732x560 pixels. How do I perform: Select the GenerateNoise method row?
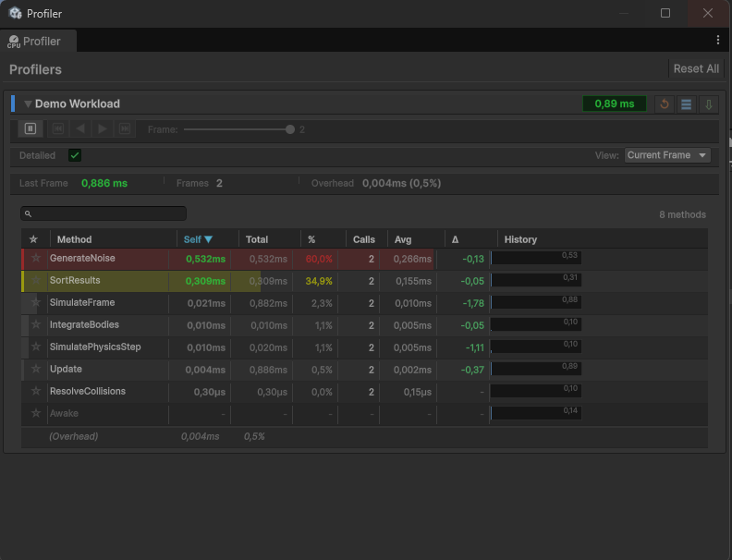pyautogui.click(x=364, y=259)
